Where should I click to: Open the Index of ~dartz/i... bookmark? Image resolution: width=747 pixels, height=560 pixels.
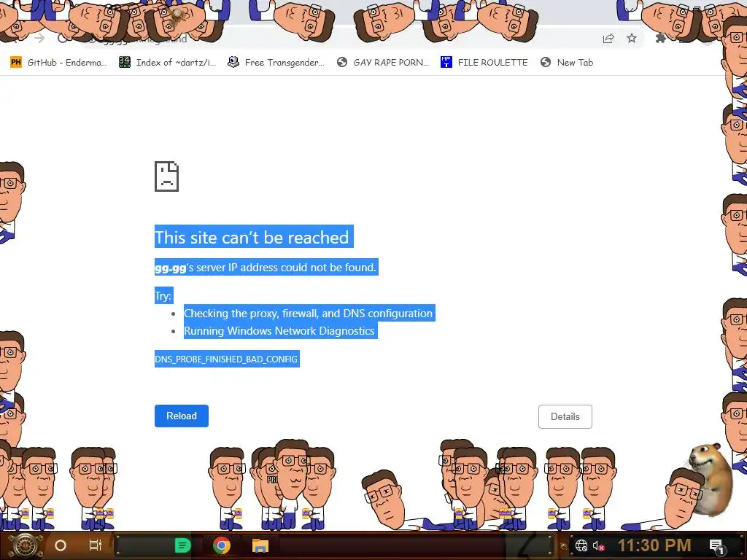click(168, 63)
